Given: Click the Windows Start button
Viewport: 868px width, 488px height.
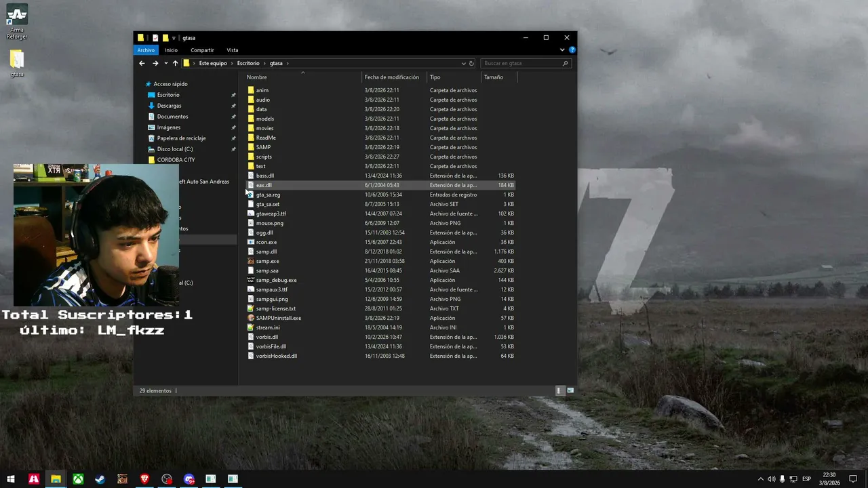Looking at the screenshot, I should (x=11, y=479).
